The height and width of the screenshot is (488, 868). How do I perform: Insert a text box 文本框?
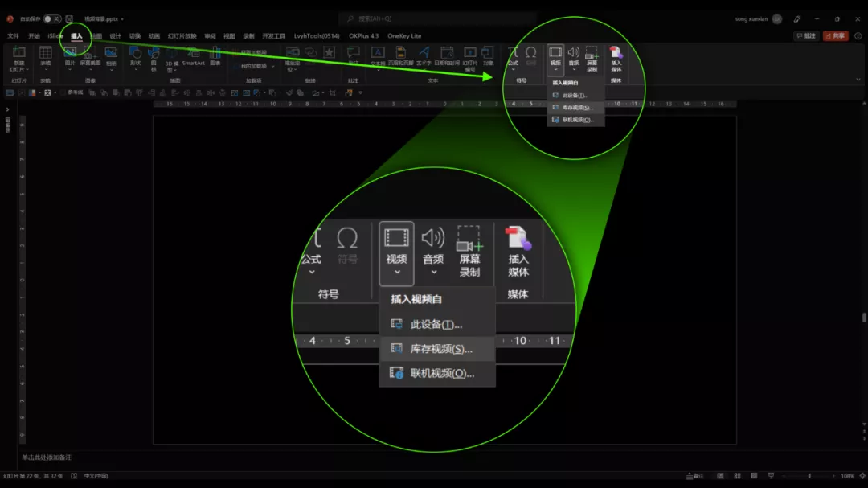(378, 56)
